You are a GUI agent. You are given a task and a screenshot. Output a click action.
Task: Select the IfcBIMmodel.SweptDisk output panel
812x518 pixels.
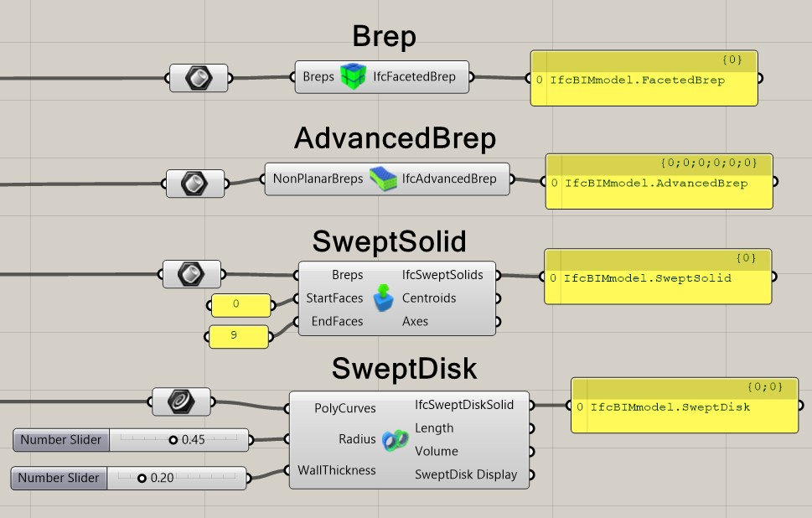pos(684,407)
